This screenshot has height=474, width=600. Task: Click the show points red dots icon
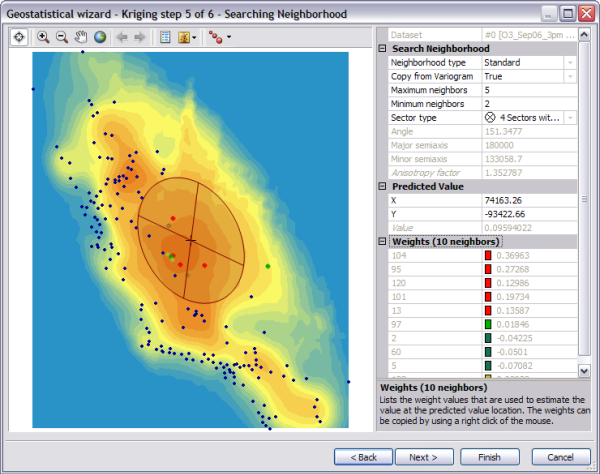[215, 37]
